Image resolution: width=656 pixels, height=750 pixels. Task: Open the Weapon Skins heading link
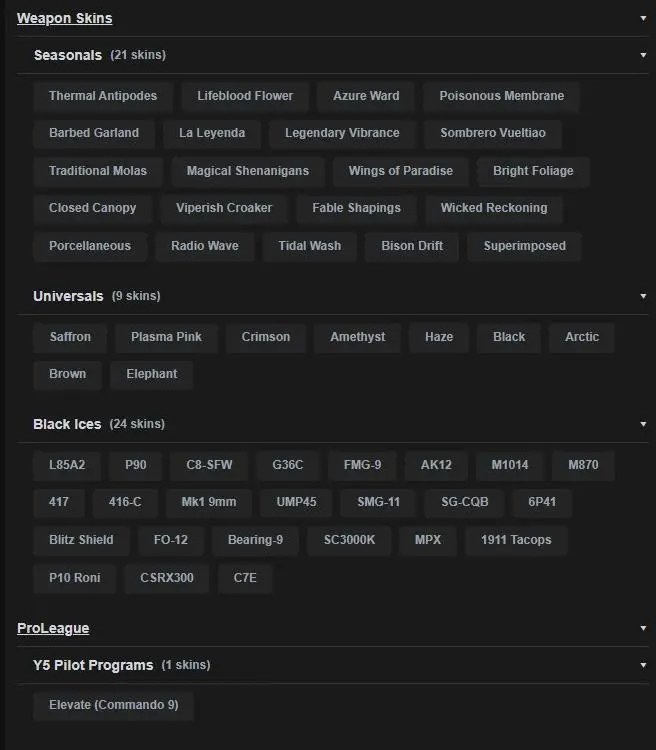(64, 18)
